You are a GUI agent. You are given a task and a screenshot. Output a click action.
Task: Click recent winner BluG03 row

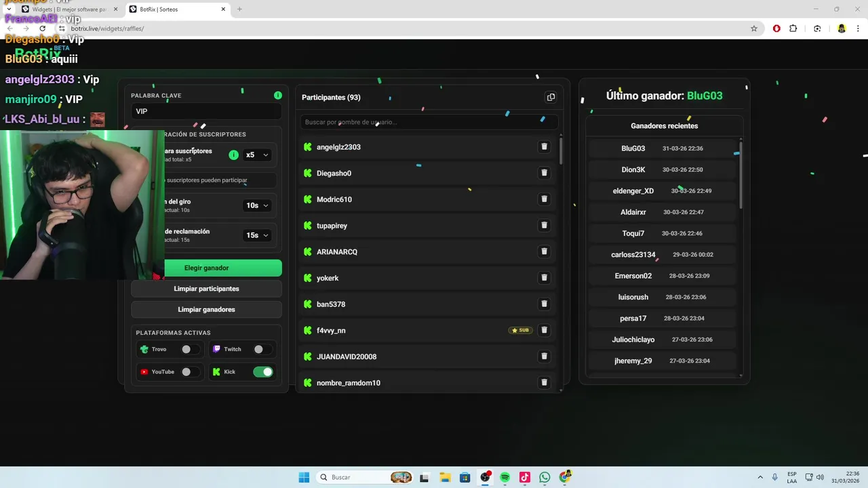point(662,148)
